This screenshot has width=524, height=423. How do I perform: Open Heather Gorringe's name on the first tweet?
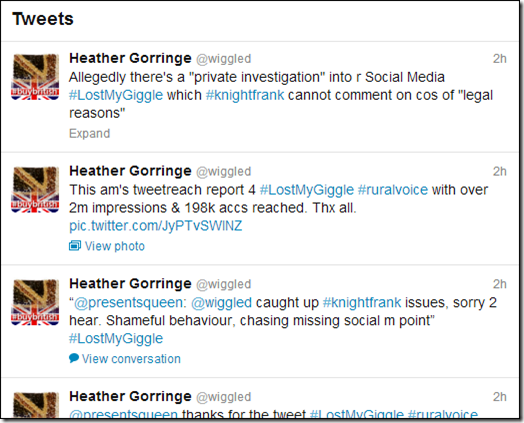tap(130, 58)
